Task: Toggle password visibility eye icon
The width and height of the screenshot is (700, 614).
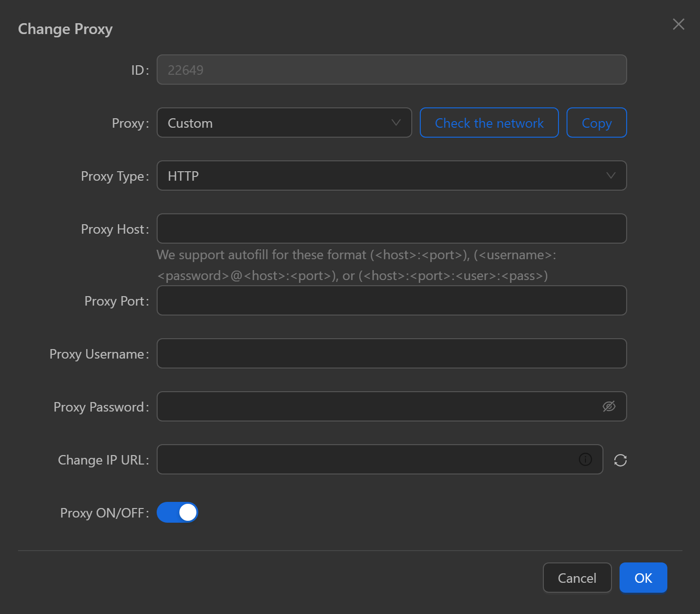Action: (x=609, y=406)
